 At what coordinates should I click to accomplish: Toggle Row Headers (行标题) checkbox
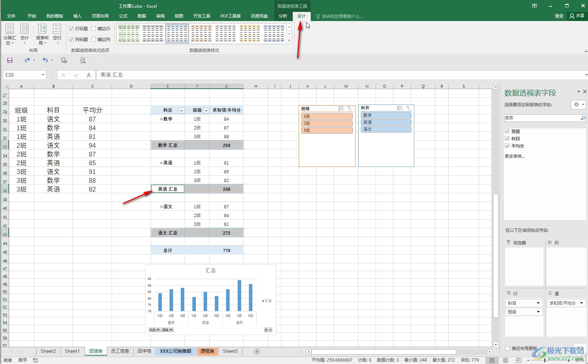pos(71,29)
